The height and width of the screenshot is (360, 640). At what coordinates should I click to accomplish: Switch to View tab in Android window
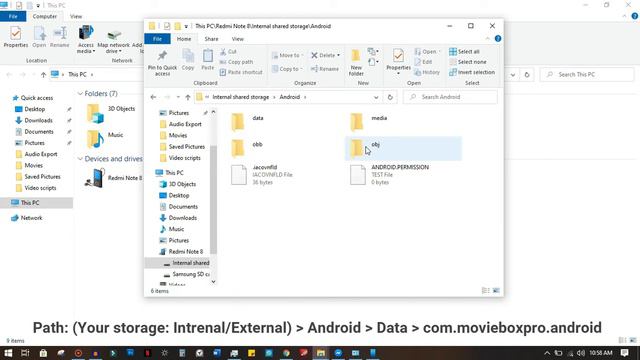(x=238, y=39)
